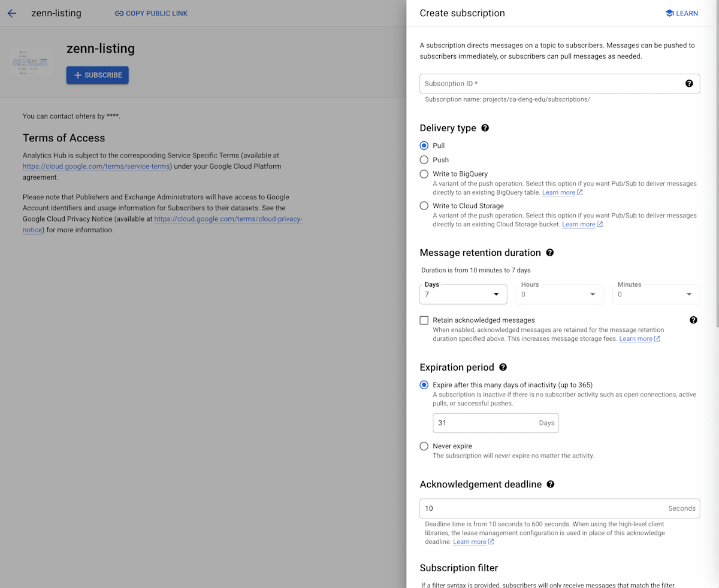
Task: Open Learn more link about message storage fees
Action: pos(639,339)
